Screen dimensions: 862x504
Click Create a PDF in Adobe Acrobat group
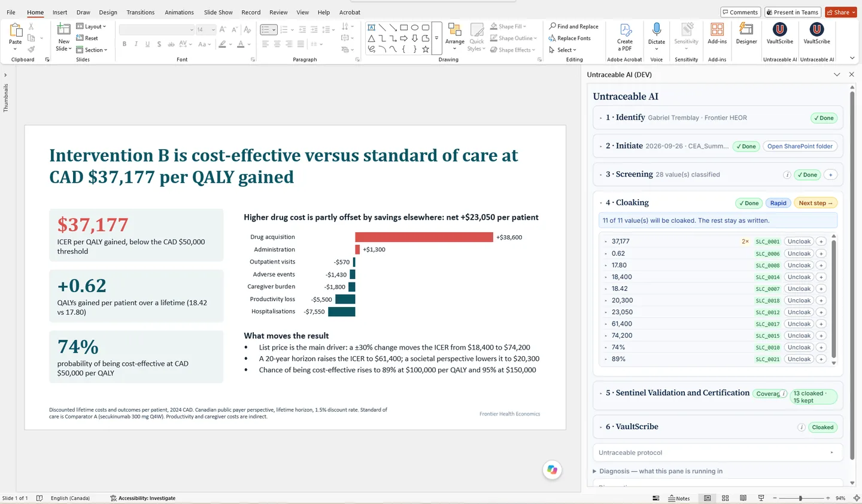[x=624, y=37]
